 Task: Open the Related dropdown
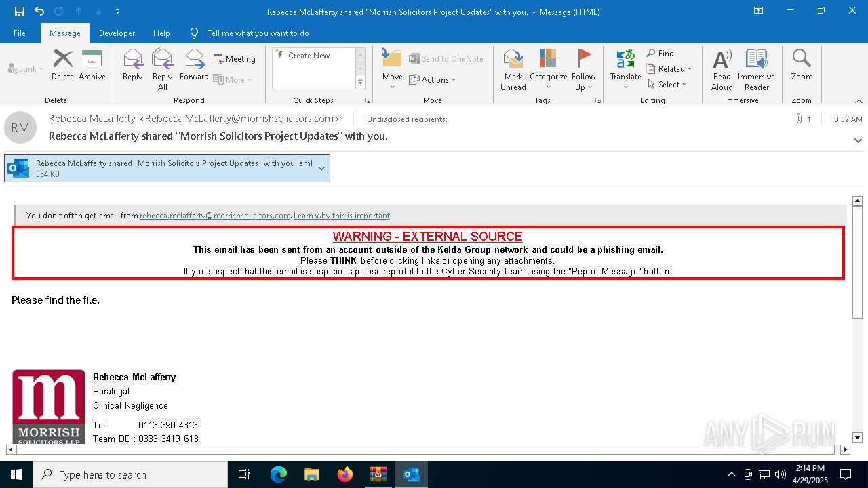click(x=669, y=69)
